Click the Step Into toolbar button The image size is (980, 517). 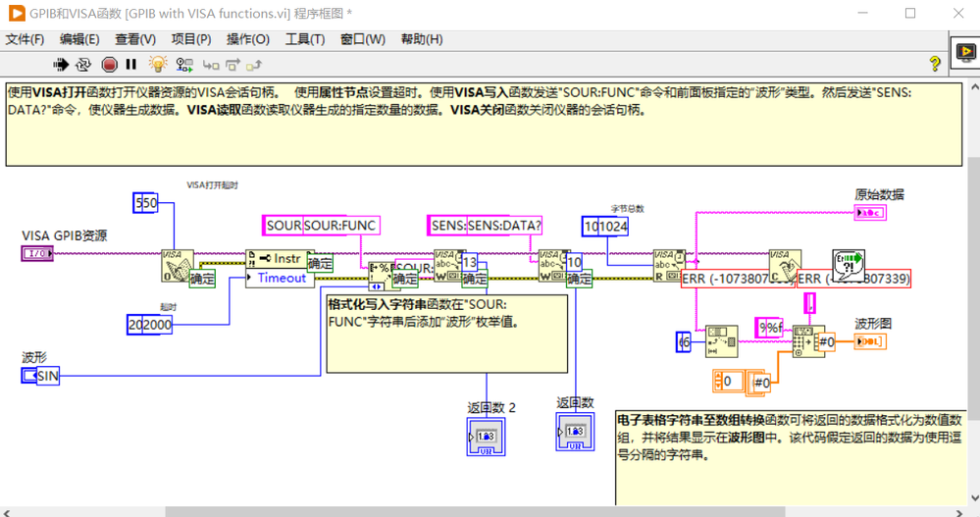211,65
